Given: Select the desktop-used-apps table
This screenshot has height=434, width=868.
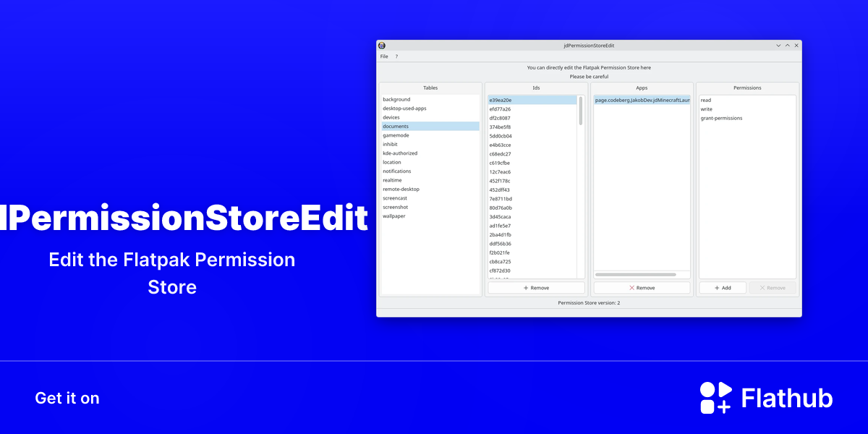Looking at the screenshot, I should 430,109.
